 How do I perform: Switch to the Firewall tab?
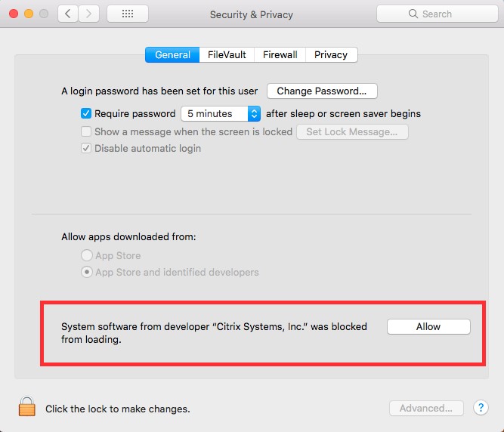coord(280,54)
